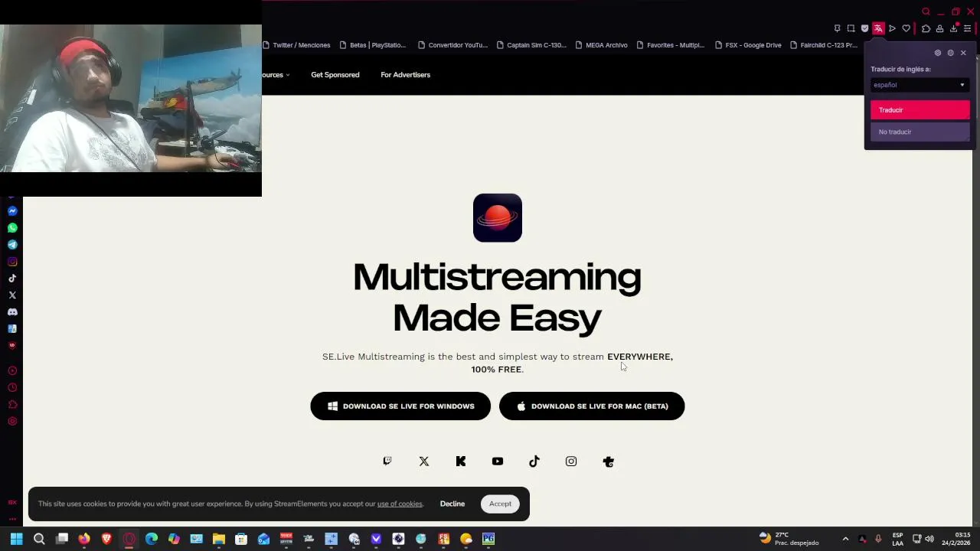Open Brave from the taskbar
Screen dimensions: 980x551
pyautogui.click(x=106, y=539)
